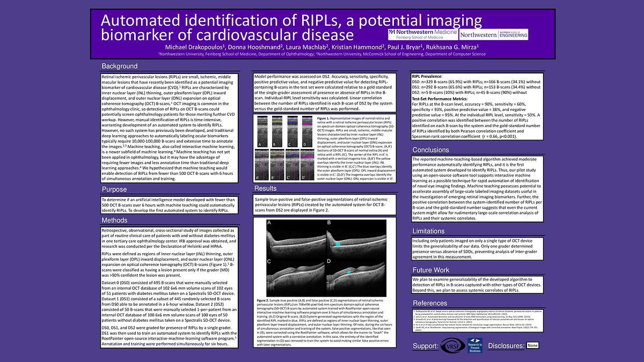This screenshot has height=362, width=644.
Task: Select Figure 1 panel D' magenta overlay image
Action: click(x=307, y=164)
